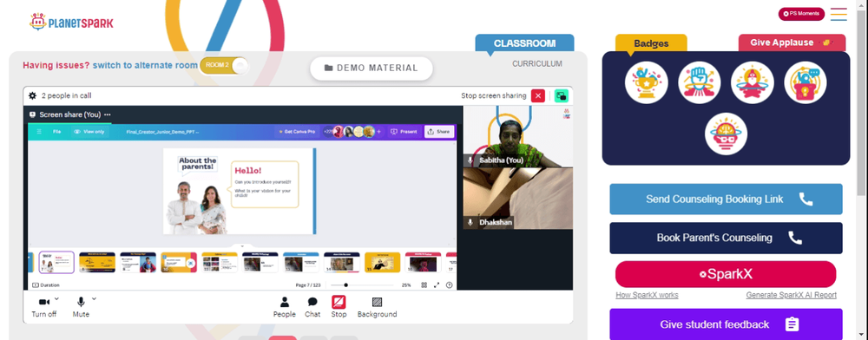Click Canva fullscreen arrows icon

437,285
